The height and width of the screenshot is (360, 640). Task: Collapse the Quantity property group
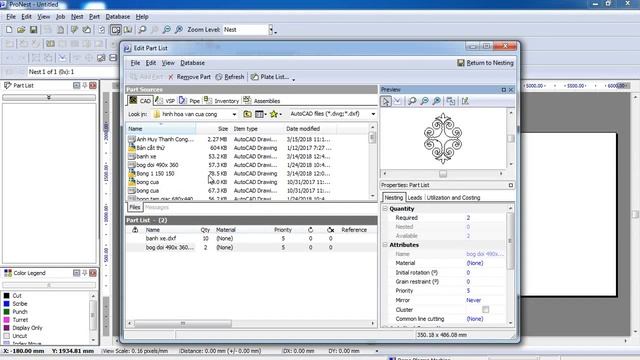[385, 209]
